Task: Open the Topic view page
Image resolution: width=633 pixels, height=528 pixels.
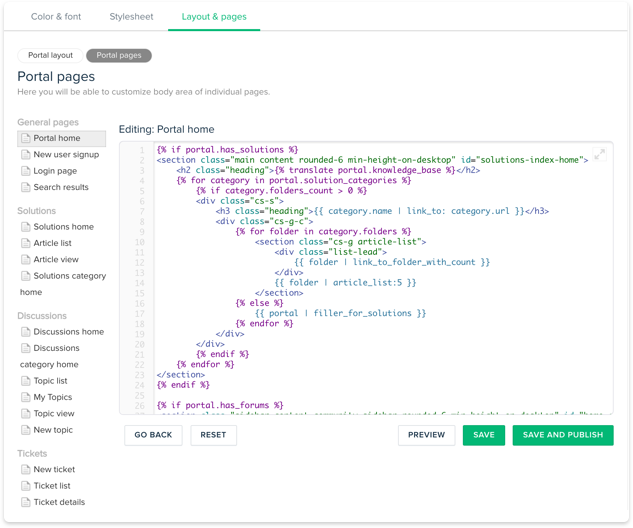Action: pos(54,413)
